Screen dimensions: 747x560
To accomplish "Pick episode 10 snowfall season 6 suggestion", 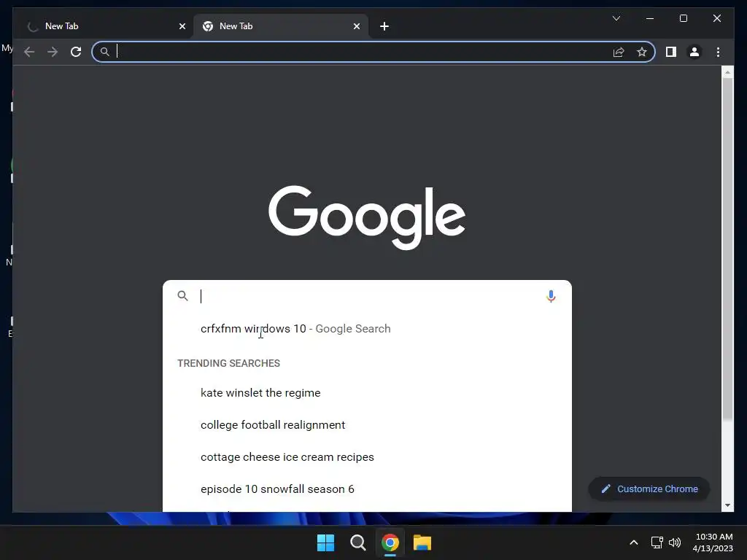I will pos(367,489).
